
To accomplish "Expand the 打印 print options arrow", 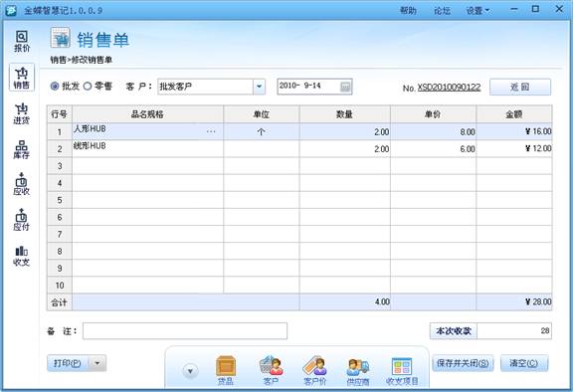I will 97,363.
